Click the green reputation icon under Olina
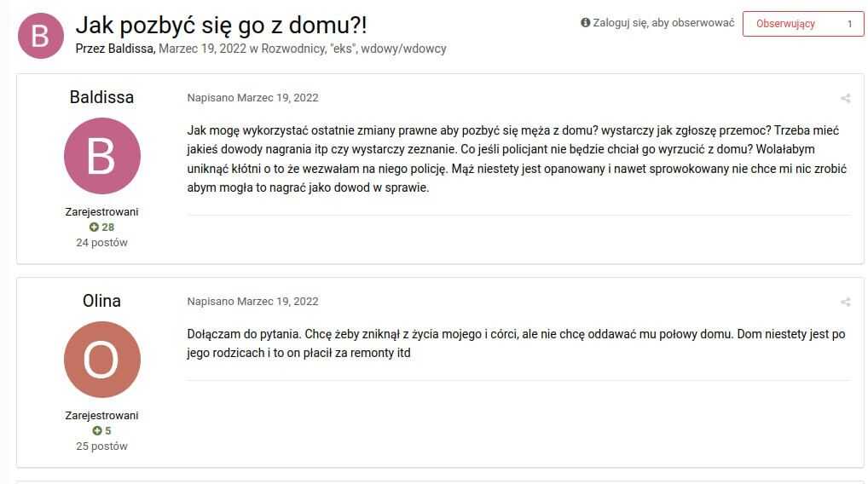The height and width of the screenshot is (484, 868). pos(97,431)
